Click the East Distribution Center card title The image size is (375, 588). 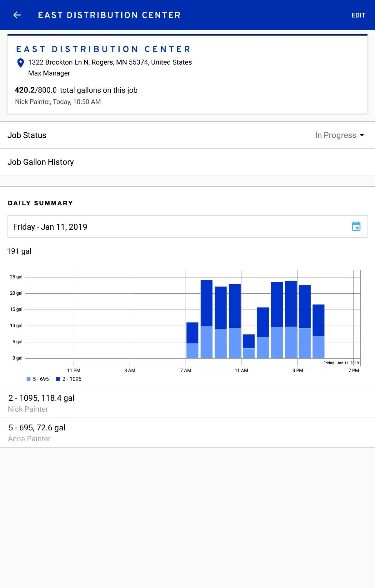click(x=103, y=49)
